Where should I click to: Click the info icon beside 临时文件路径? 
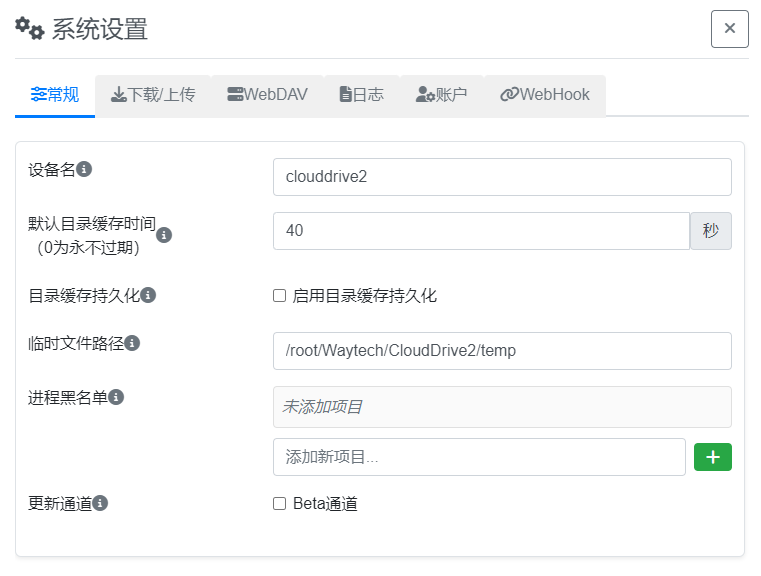[x=132, y=343]
